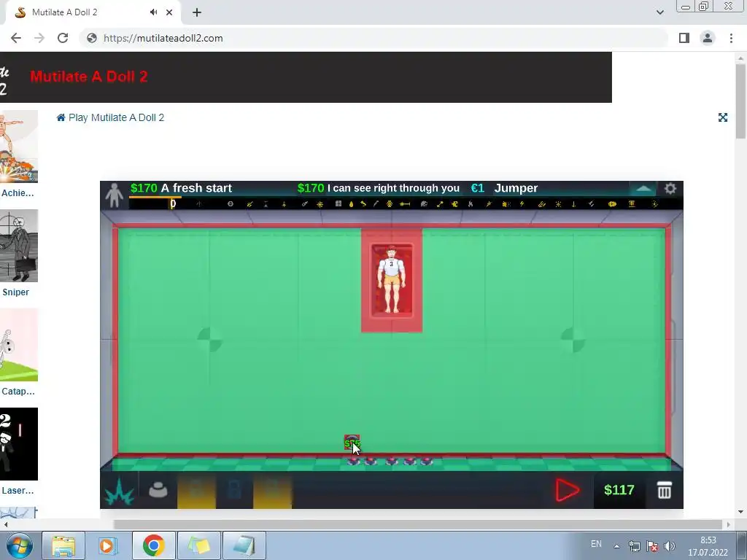
Task: Select the Mutilate A Doll 2 tab
Action: click(x=93, y=12)
